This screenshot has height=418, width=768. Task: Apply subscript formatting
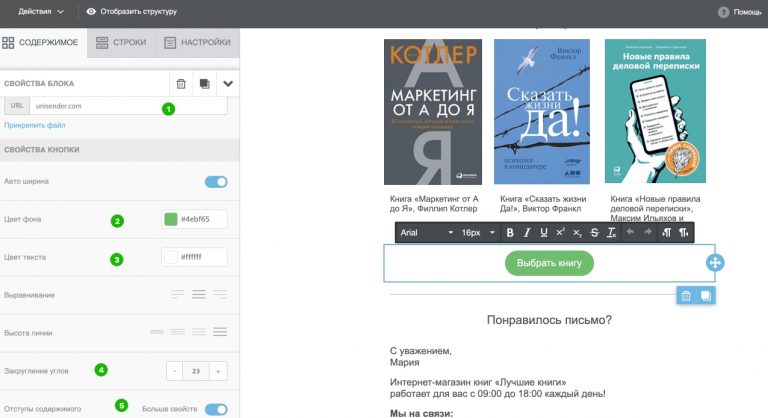pos(577,233)
